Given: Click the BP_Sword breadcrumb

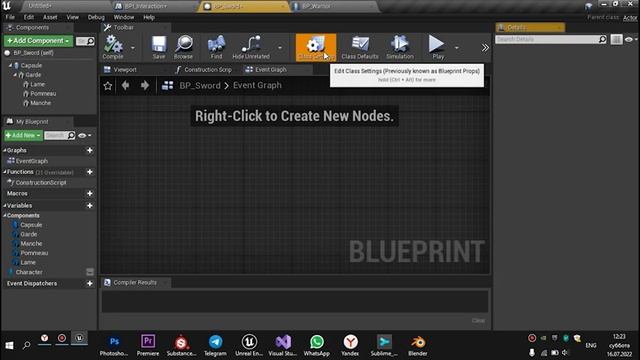Looking at the screenshot, I should (200, 85).
